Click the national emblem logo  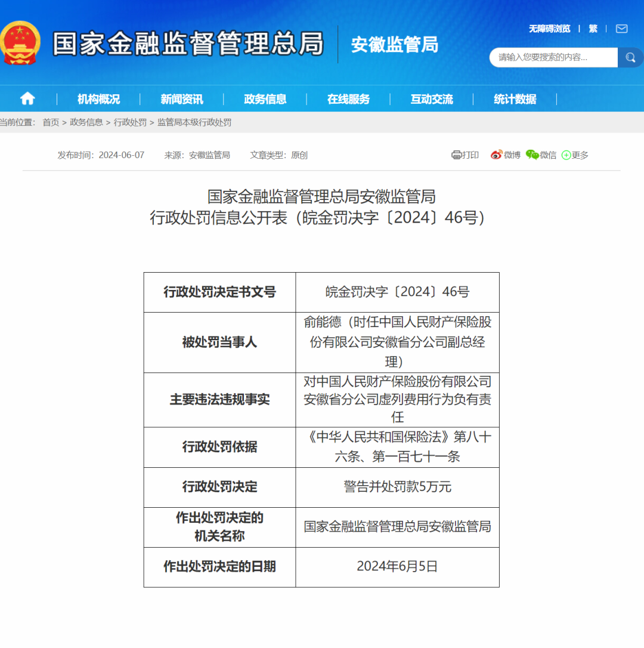click(x=20, y=43)
